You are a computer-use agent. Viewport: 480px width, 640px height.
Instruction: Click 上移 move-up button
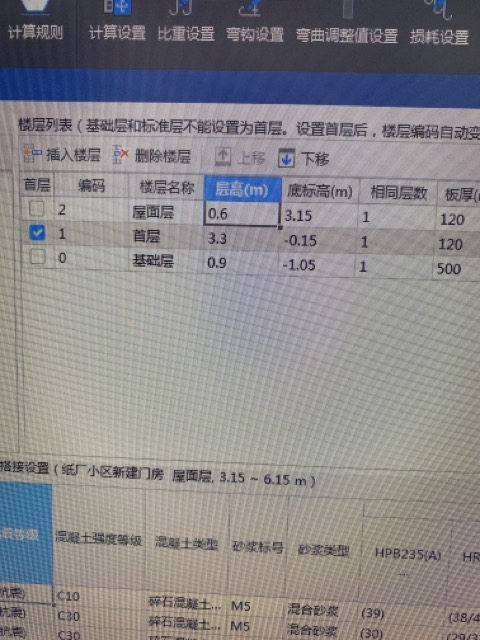point(240,157)
